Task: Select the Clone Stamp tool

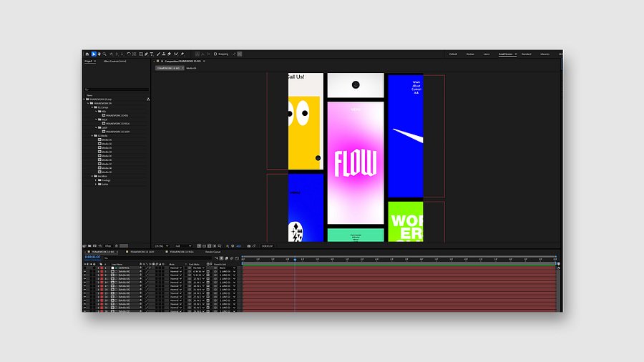Action: pyautogui.click(x=164, y=54)
